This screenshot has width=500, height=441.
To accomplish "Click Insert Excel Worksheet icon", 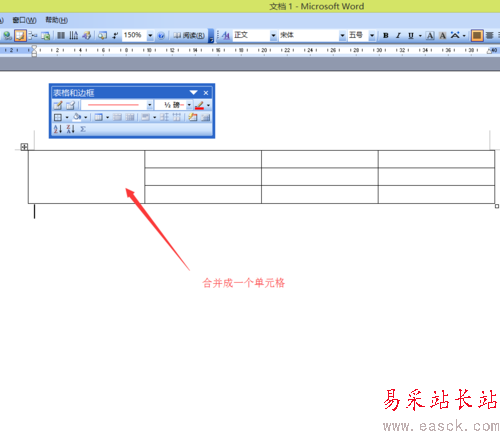I will [x=45, y=35].
